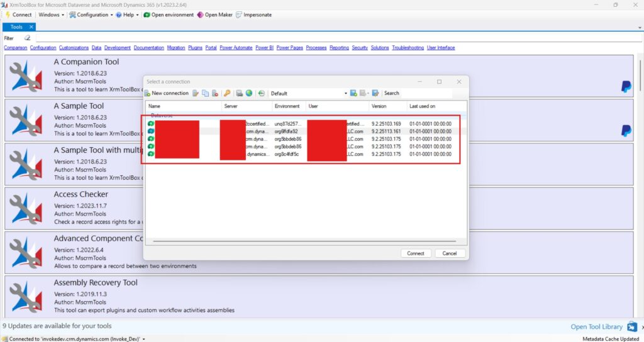Select the Tools tab
This screenshot has height=342, width=644.
[16, 27]
